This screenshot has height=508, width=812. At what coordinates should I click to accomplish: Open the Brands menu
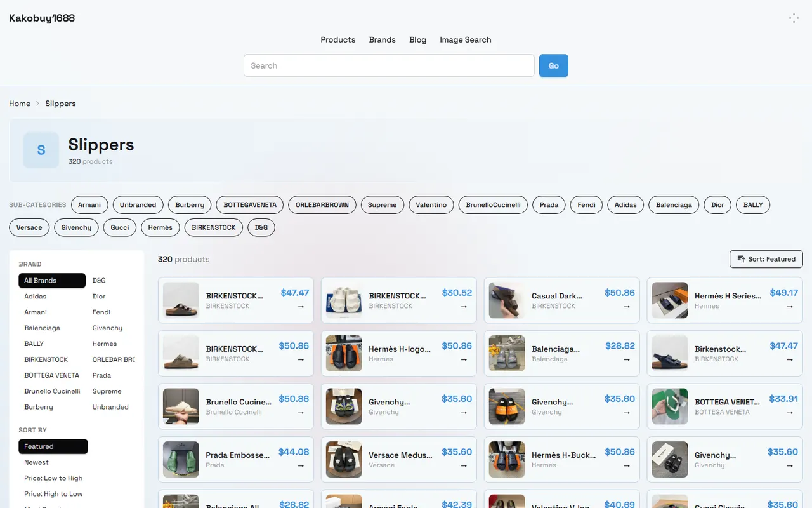pos(383,39)
